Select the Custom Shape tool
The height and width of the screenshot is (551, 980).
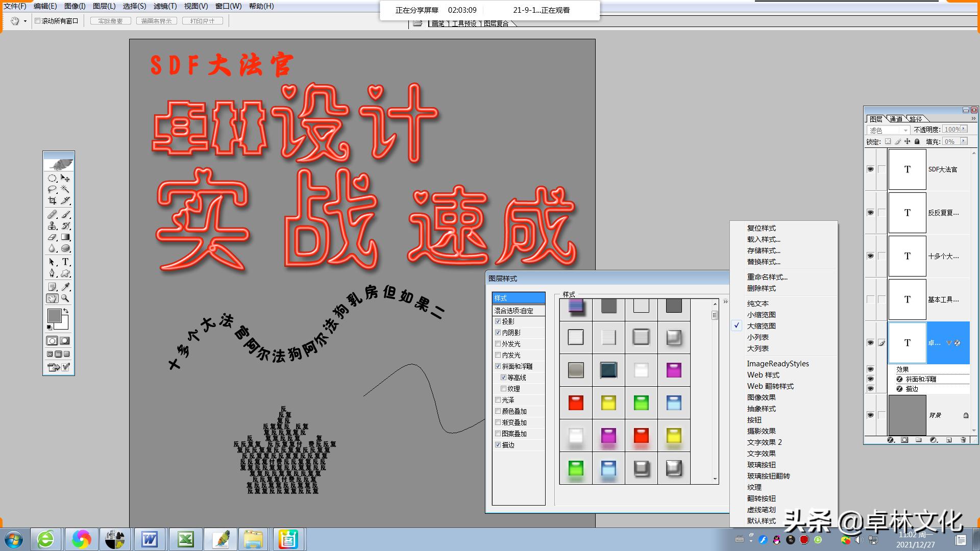tap(65, 273)
